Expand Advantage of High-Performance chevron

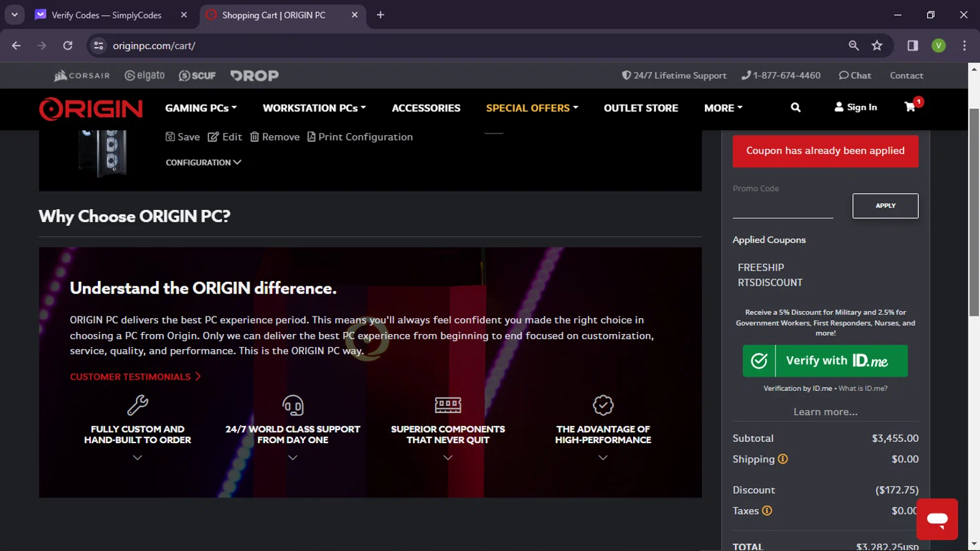click(603, 458)
